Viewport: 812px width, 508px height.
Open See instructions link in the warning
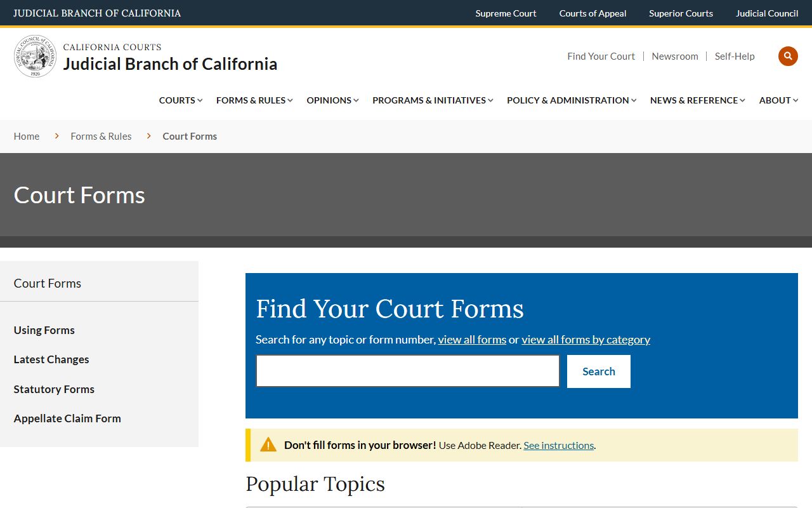558,446
